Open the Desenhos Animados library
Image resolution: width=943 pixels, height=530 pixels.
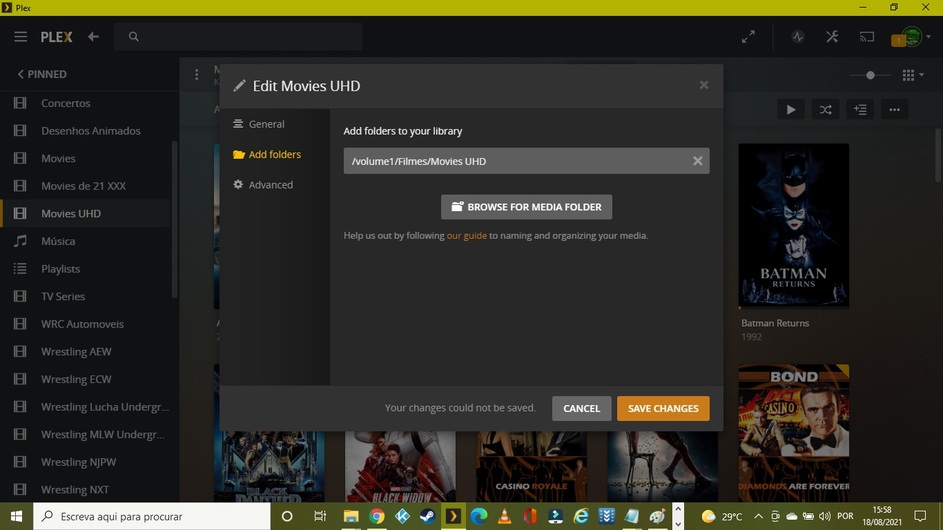[89, 131]
